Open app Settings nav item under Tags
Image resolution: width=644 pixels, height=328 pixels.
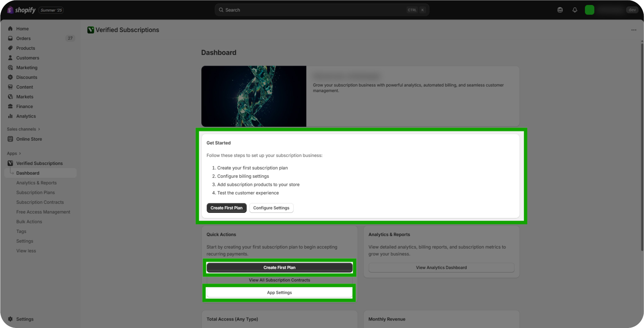(x=25, y=241)
